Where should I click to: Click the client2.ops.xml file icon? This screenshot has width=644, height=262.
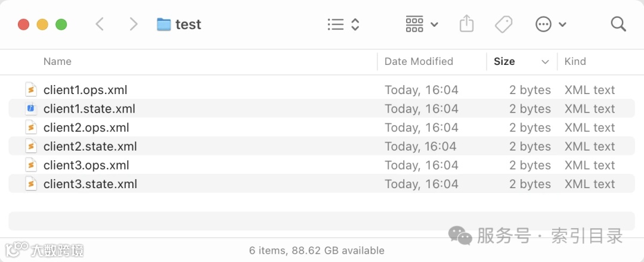click(x=31, y=127)
